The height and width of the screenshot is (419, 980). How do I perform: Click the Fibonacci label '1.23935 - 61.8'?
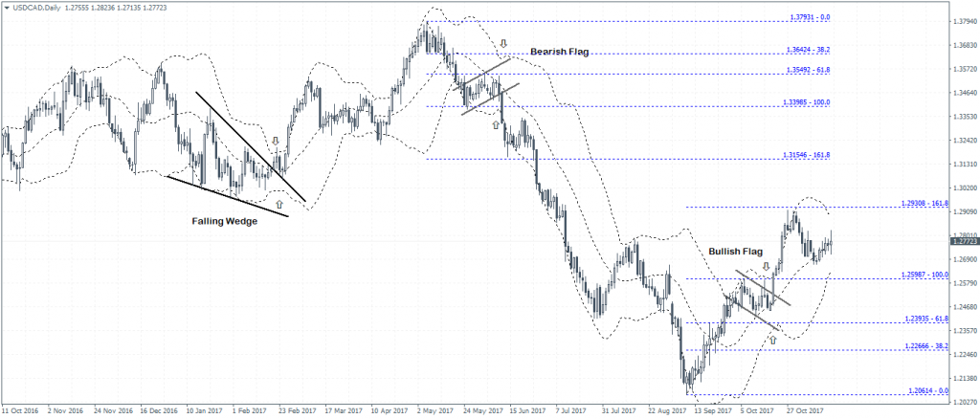926,320
